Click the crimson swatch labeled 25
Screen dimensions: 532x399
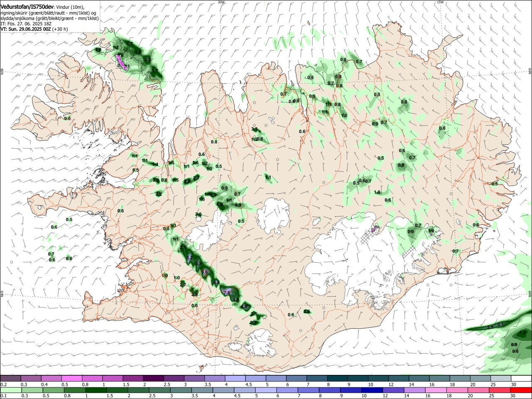coord(500,390)
